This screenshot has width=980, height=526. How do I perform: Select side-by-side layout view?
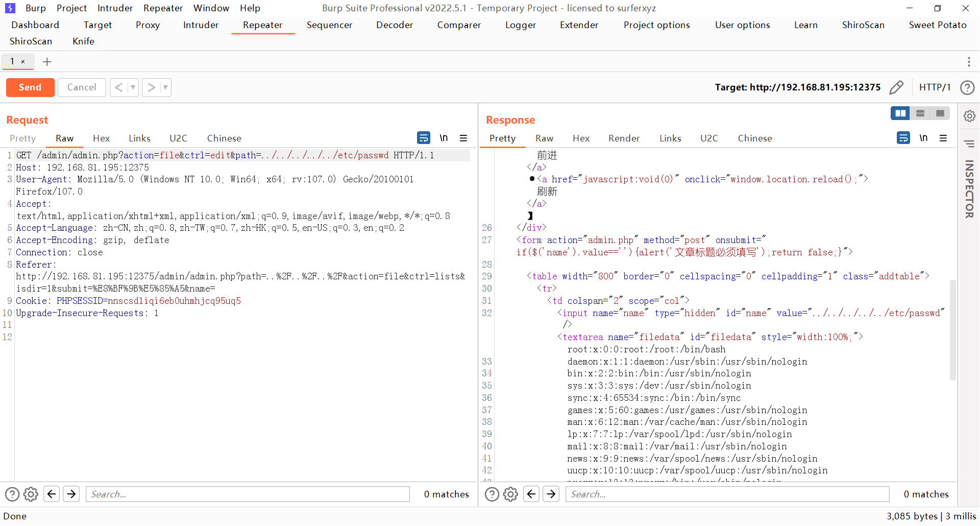(x=900, y=113)
